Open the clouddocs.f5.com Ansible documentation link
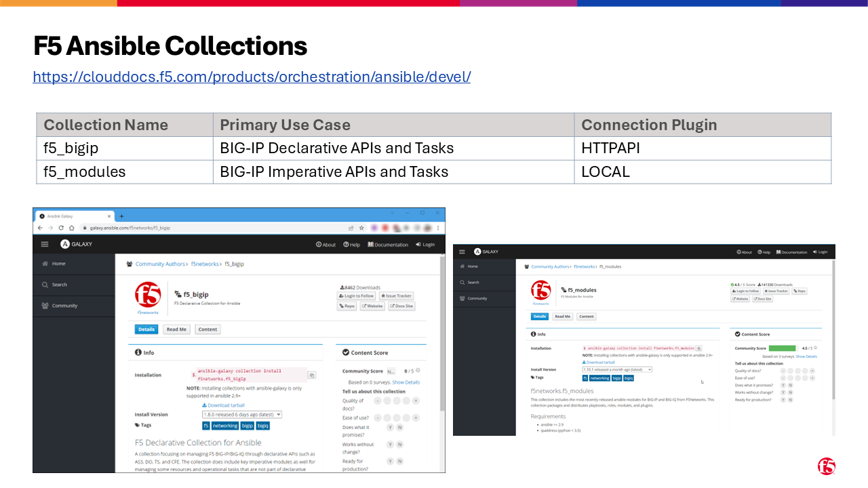Image resolution: width=868 pixels, height=488 pixels. pos(252,77)
